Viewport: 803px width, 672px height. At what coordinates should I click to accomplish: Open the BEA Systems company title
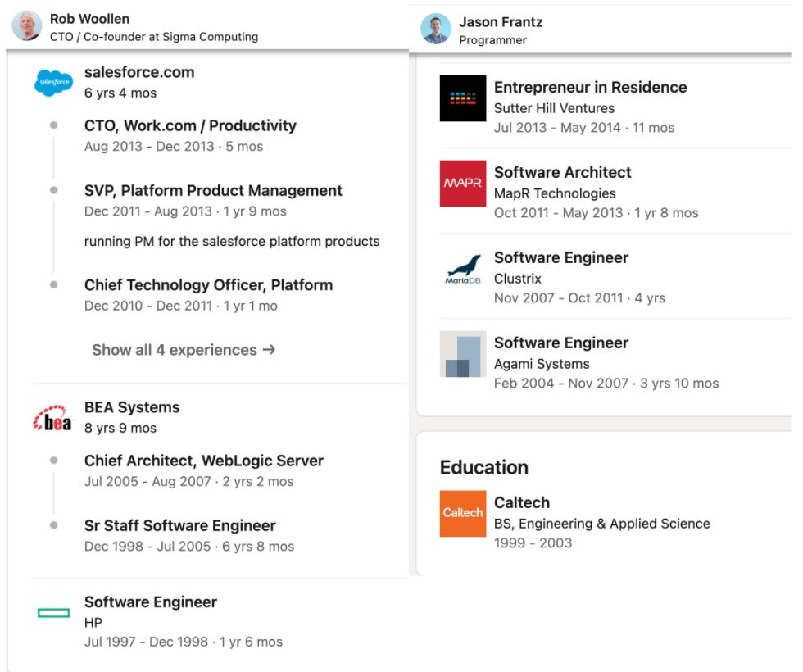pyautogui.click(x=132, y=407)
